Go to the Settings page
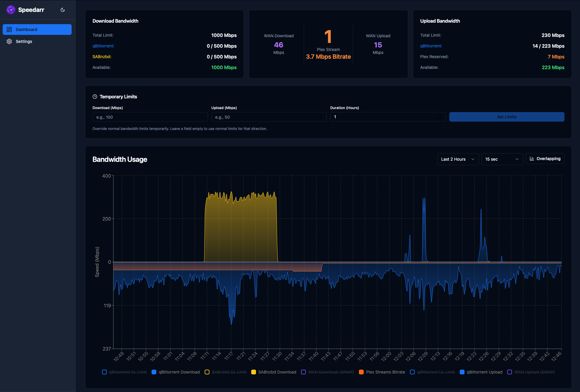Image resolution: width=580 pixels, height=392 pixels. click(24, 41)
